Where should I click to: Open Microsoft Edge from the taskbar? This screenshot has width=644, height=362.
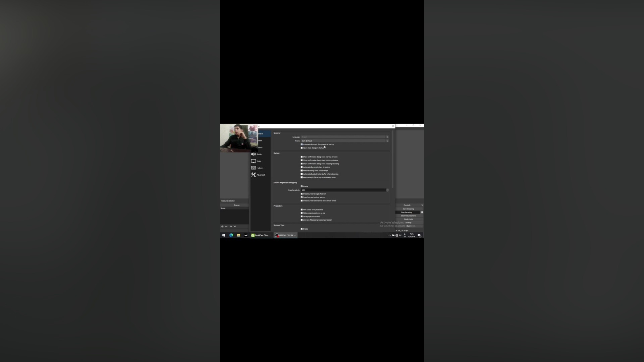pyautogui.click(x=231, y=235)
